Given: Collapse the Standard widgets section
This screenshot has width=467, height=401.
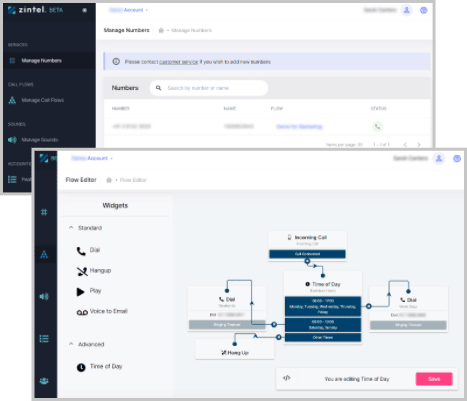Looking at the screenshot, I should 71,228.
